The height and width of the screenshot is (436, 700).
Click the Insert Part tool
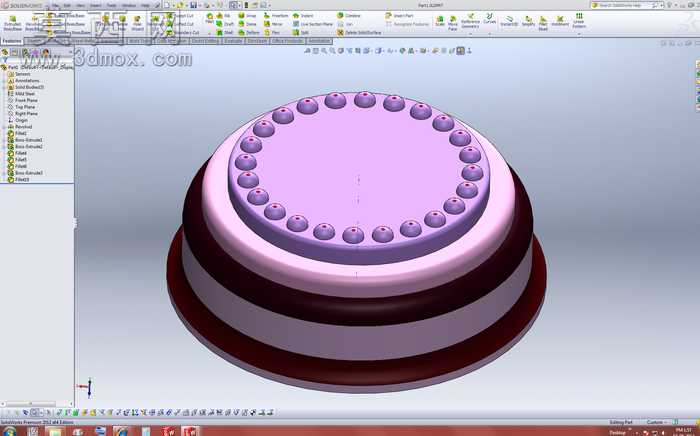click(x=400, y=16)
